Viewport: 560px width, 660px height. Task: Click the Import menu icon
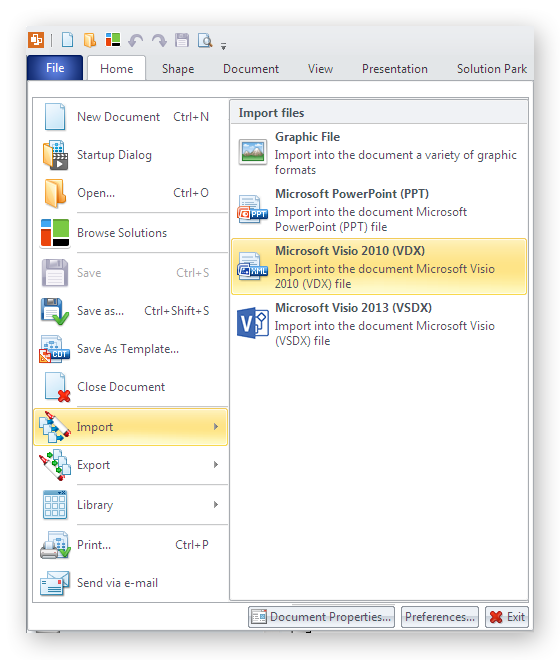[x=55, y=427]
